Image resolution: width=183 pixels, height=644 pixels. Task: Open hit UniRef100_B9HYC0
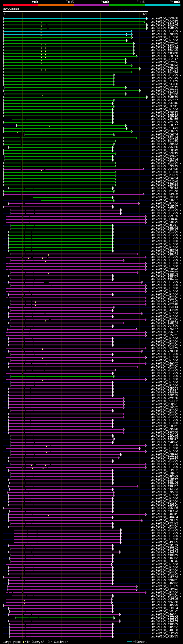point(164,28)
